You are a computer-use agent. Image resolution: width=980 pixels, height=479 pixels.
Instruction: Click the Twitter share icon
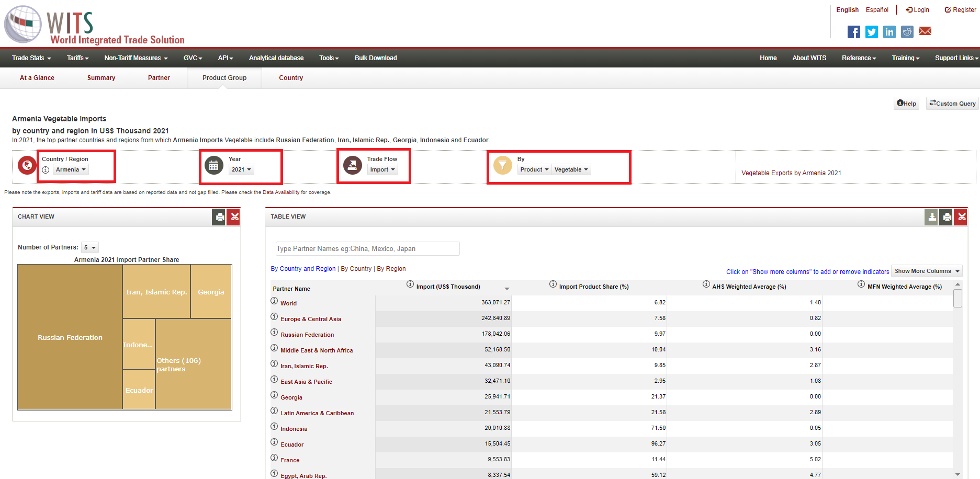(871, 32)
